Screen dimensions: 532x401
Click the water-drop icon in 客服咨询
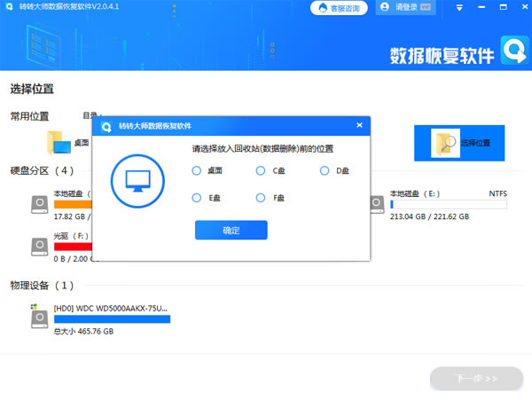(323, 7)
